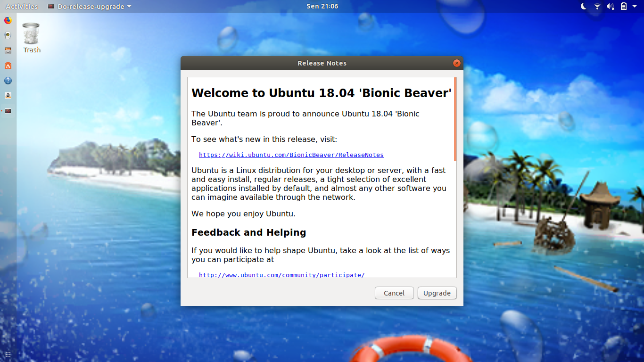Image resolution: width=644 pixels, height=362 pixels.
Task: Click the muted volume indicator
Action: click(610, 6)
